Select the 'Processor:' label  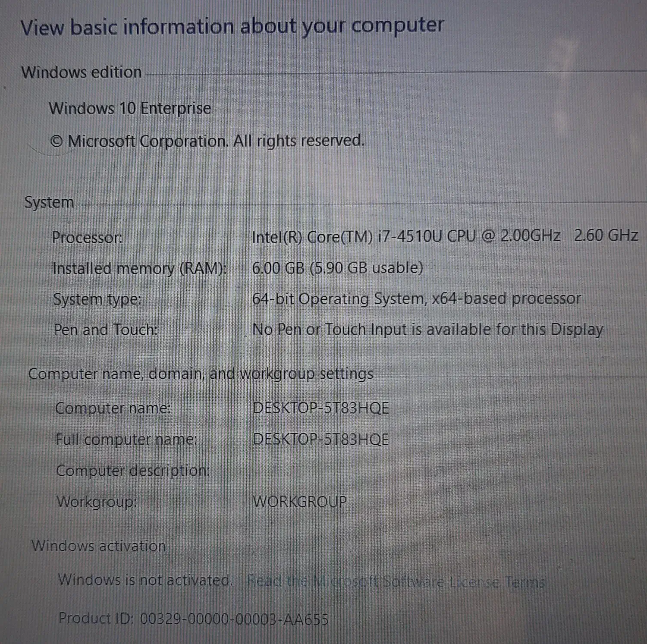pos(87,237)
